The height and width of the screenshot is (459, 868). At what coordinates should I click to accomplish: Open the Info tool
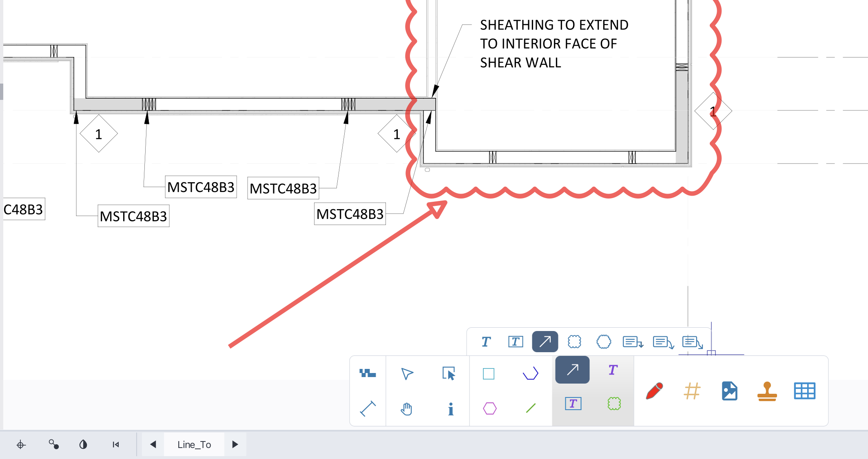450,410
